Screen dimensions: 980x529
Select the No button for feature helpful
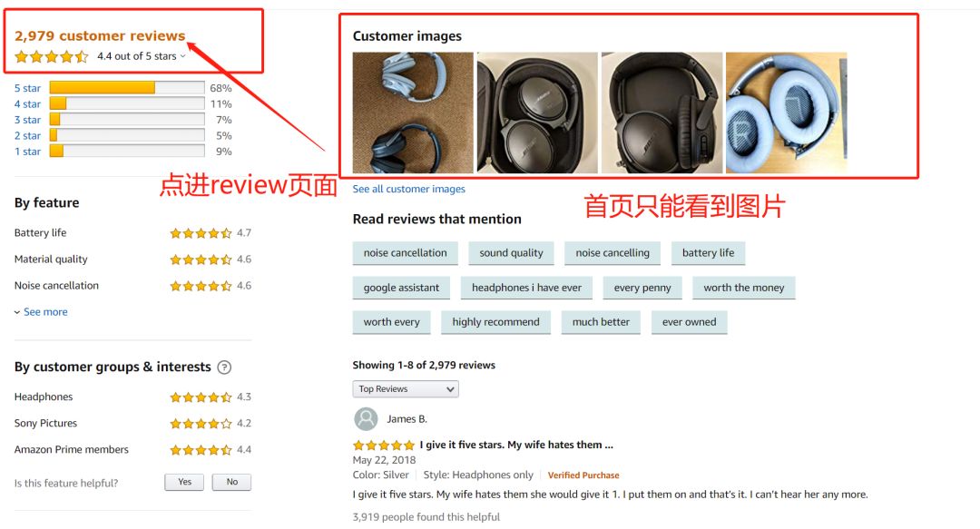(x=232, y=482)
